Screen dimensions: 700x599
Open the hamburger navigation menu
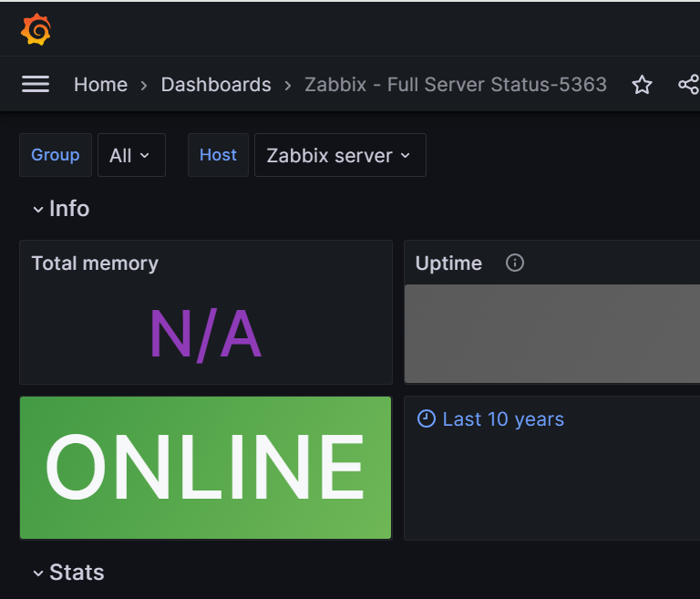tap(36, 84)
